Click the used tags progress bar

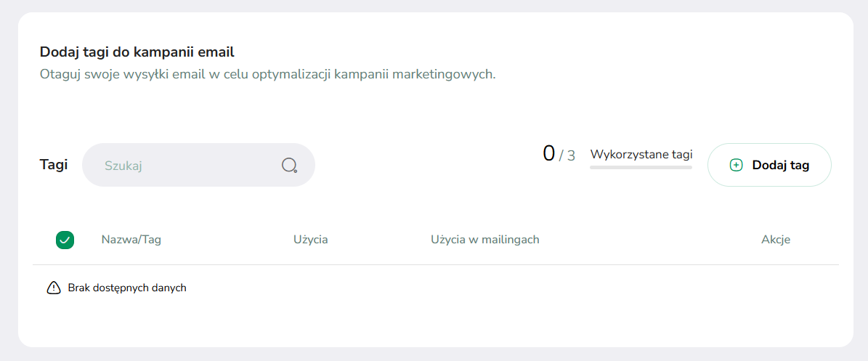pos(641,167)
